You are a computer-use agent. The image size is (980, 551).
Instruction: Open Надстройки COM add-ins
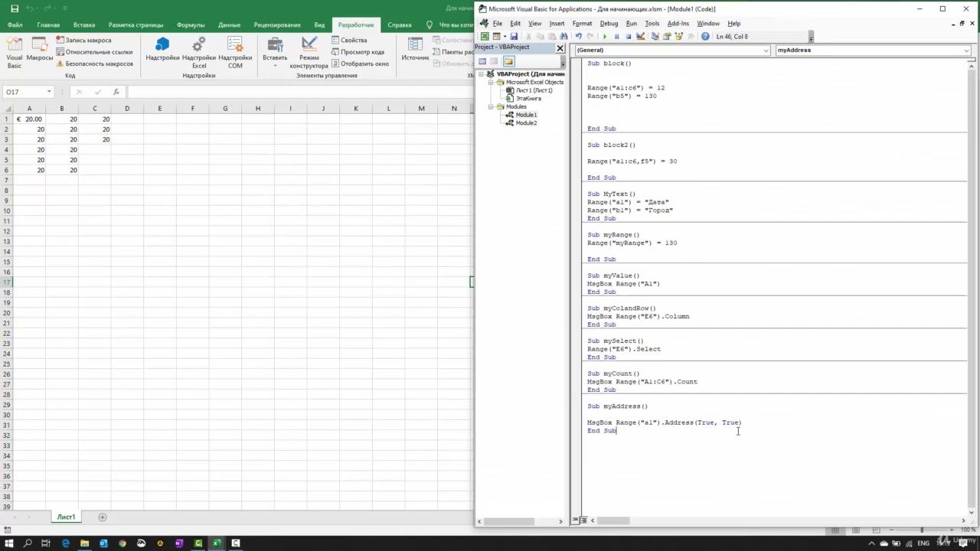tap(235, 52)
